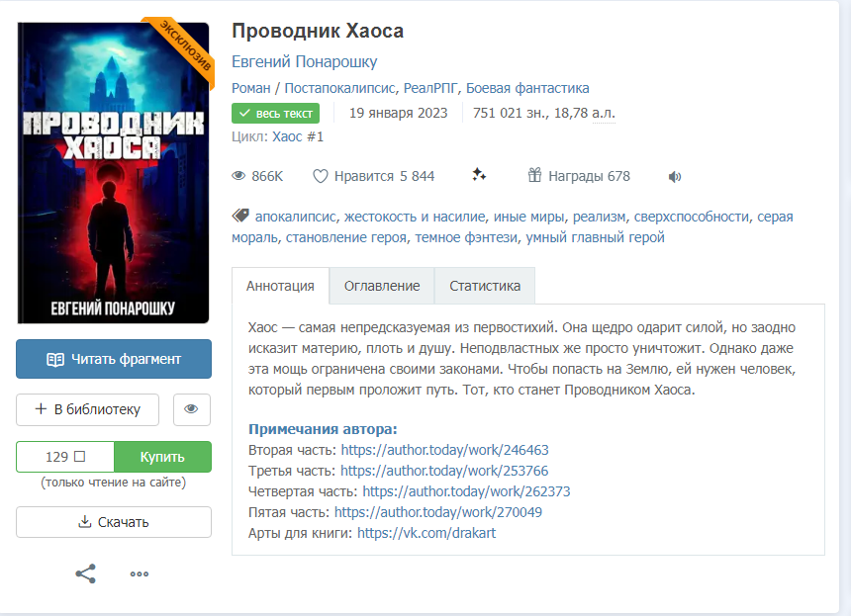Toggle the eye watch button near library
Viewport: 851px width, 616px height.
[x=192, y=409]
